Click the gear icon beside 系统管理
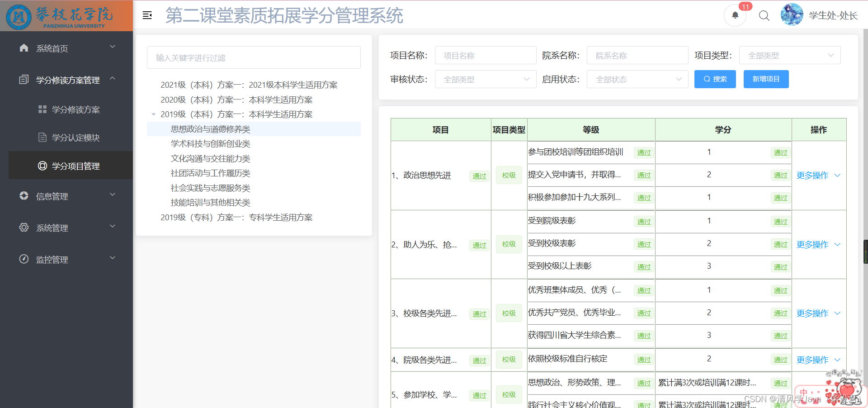Screen dimensions: 868x408 24,228
